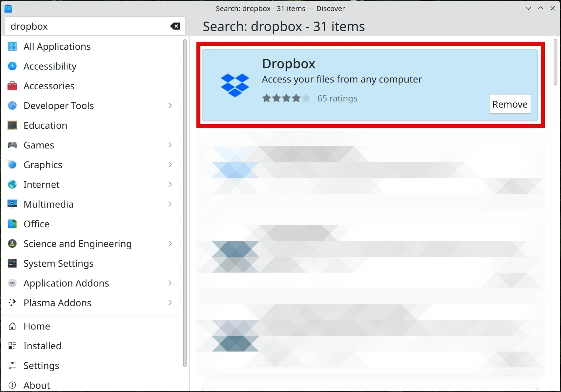Expand the Games subcategories arrow
This screenshot has width=561, height=392.
click(x=170, y=145)
